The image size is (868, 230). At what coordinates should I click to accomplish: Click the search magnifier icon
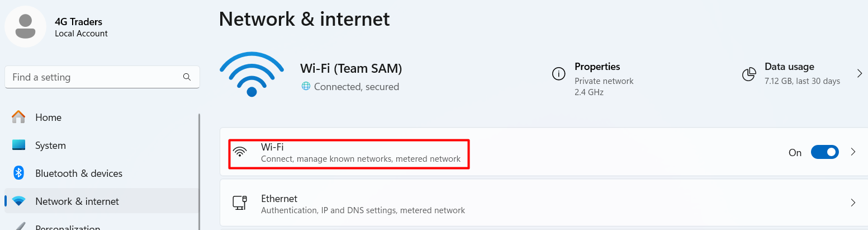click(x=187, y=77)
